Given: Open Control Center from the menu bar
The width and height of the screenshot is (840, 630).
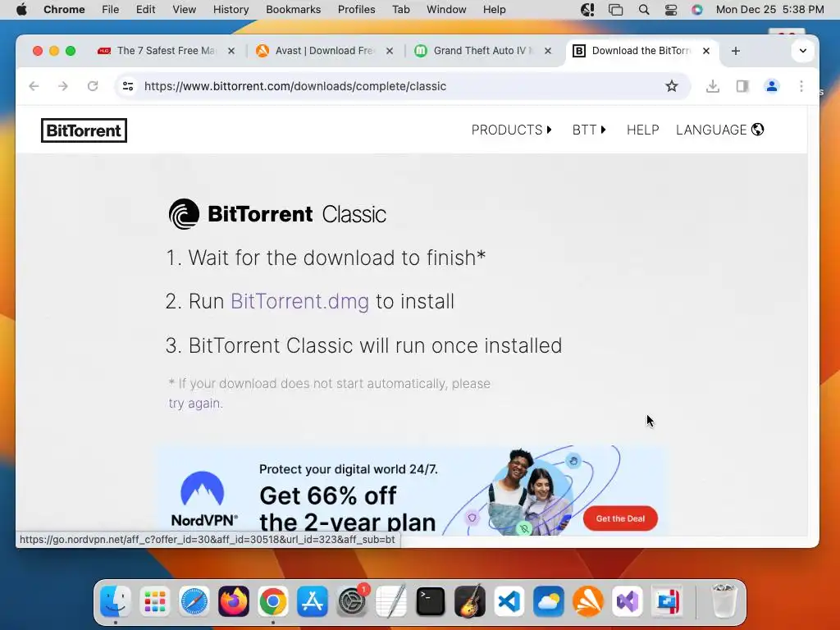Looking at the screenshot, I should pos(671,10).
